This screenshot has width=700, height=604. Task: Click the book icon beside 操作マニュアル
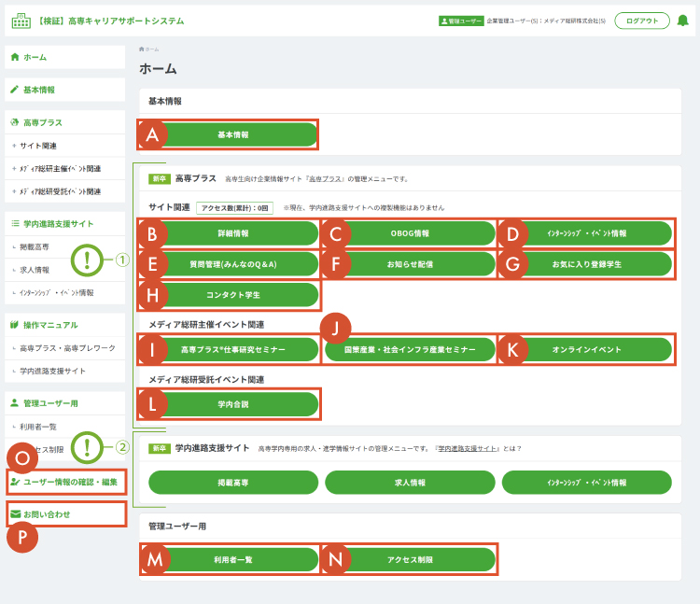pyautogui.click(x=14, y=325)
